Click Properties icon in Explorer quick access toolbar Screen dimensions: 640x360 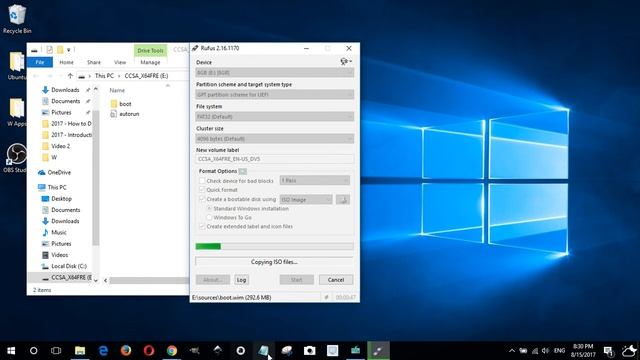(x=49, y=50)
